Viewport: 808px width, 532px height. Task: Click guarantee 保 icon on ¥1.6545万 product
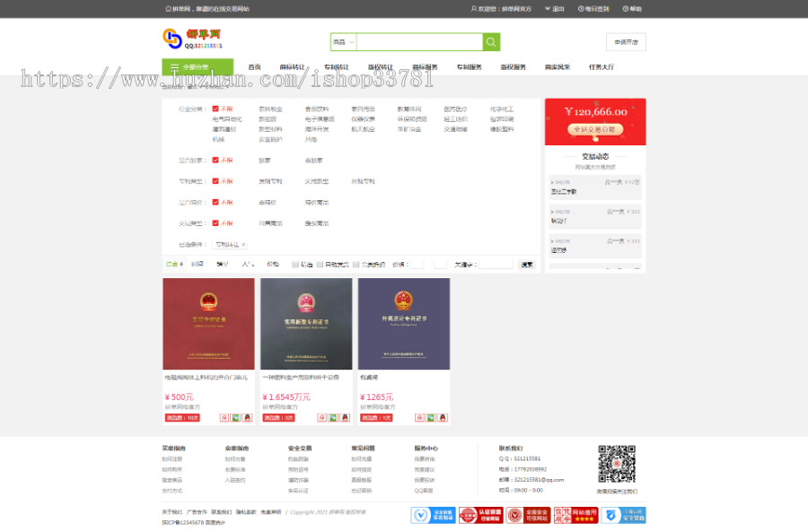(321, 418)
